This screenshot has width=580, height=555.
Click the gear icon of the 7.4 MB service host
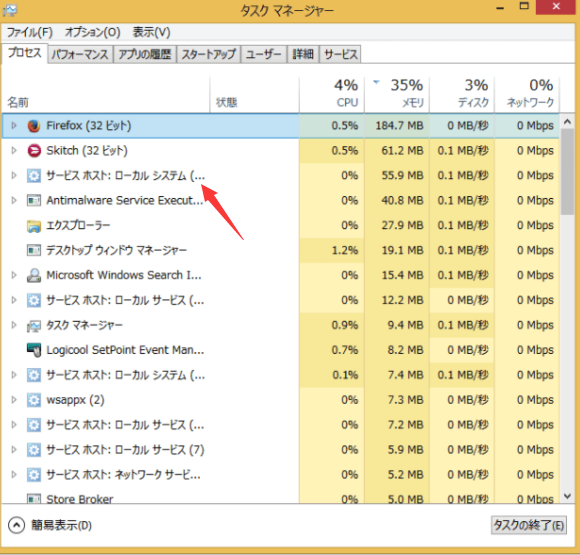click(34, 375)
